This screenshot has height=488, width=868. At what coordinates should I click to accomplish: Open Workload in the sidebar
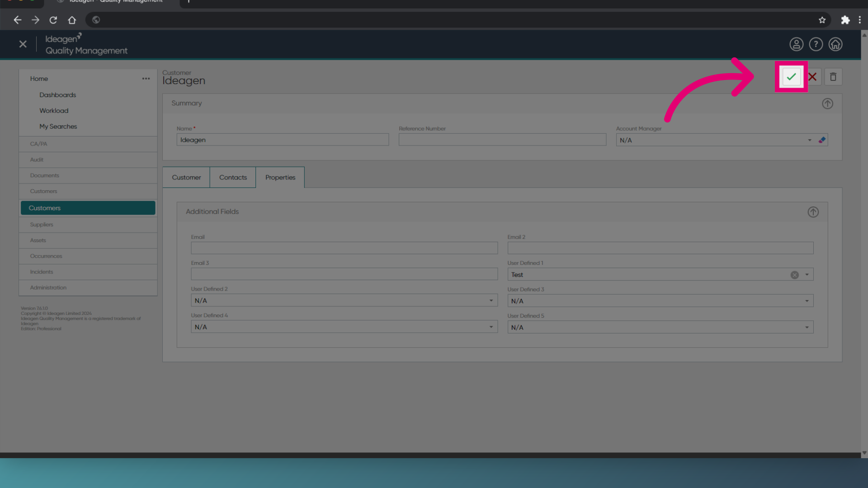(x=54, y=111)
